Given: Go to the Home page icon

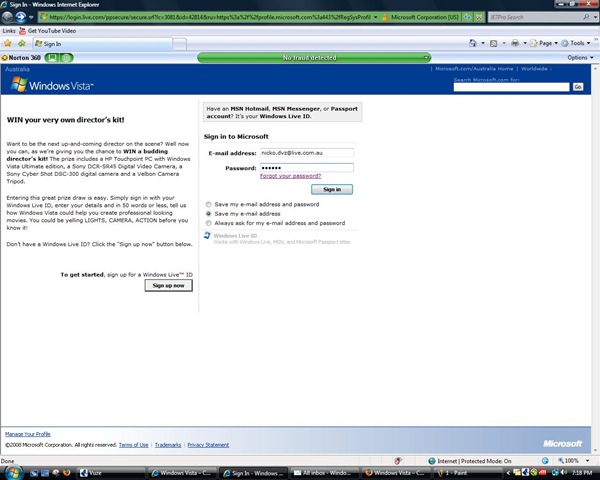Looking at the screenshot, I should pyautogui.click(x=473, y=43).
